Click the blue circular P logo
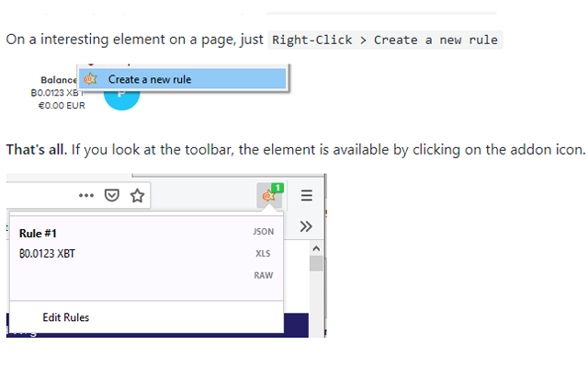The height and width of the screenshot is (368, 588). click(122, 98)
